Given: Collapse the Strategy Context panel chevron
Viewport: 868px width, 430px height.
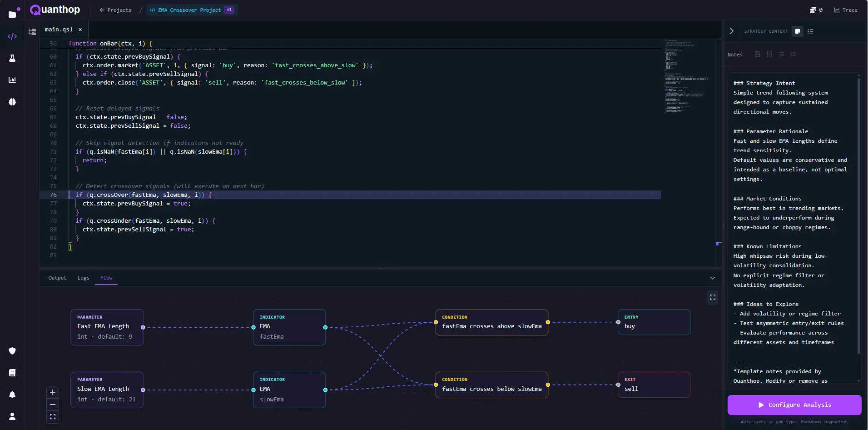Looking at the screenshot, I should click(731, 31).
